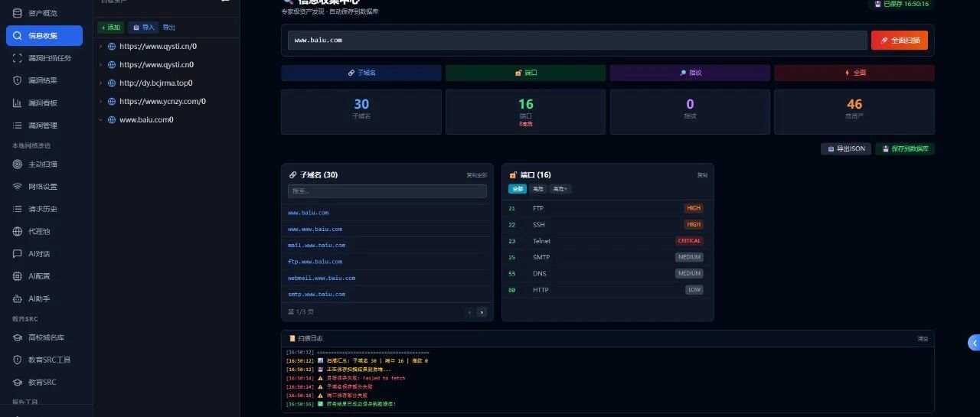Image resolution: width=980 pixels, height=417 pixels.
Task: Click the blue side-panel collapse arrow
Action: [974, 342]
